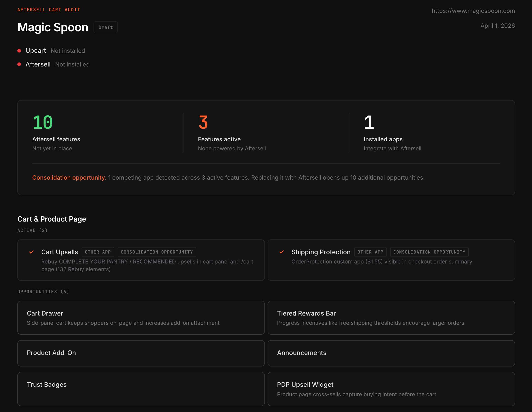Click the OPPORTUNITIES (6) section label
Image resolution: width=532 pixels, height=412 pixels.
coord(43,292)
